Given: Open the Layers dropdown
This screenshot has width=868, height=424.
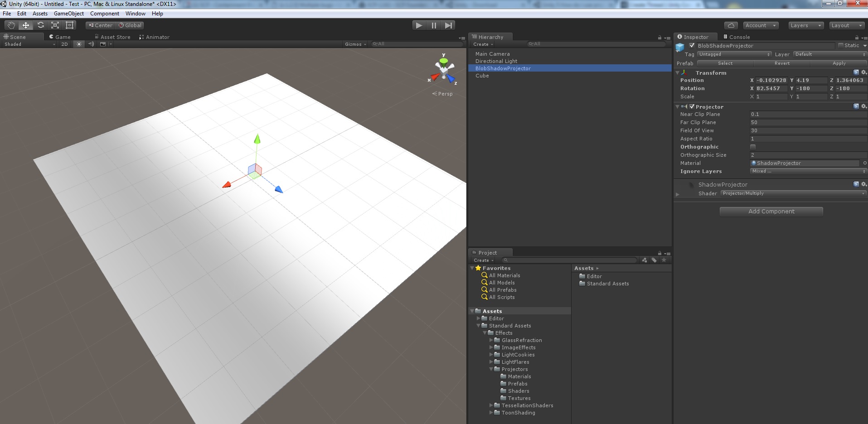Looking at the screenshot, I should coord(806,25).
